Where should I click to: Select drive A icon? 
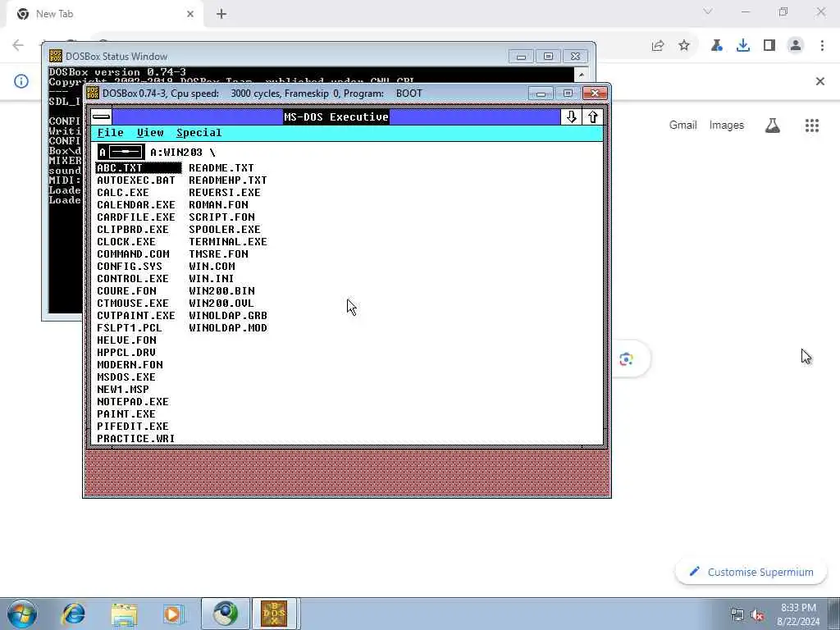(121, 152)
